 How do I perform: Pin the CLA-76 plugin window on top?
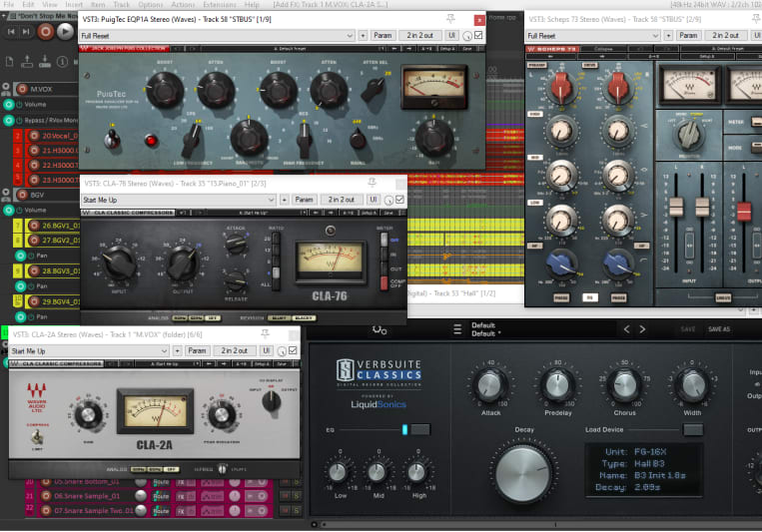(x=372, y=183)
